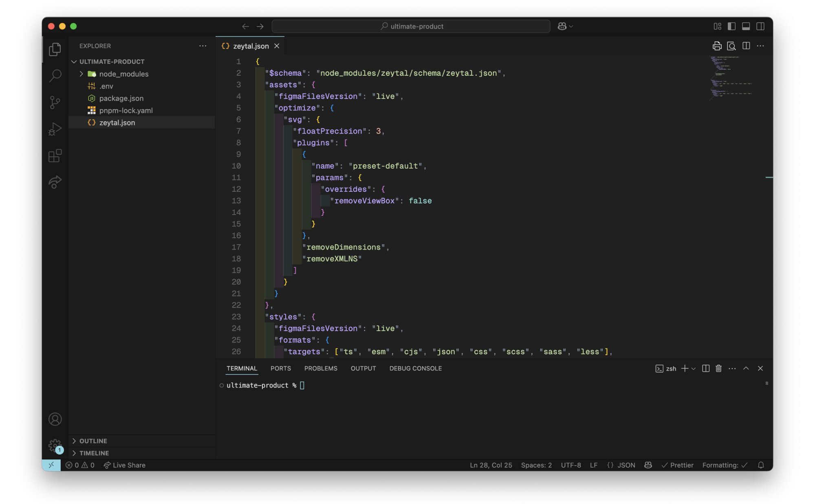Switch to the DEBUG CONSOLE tab
The height and width of the screenshot is (504, 815).
pos(415,368)
